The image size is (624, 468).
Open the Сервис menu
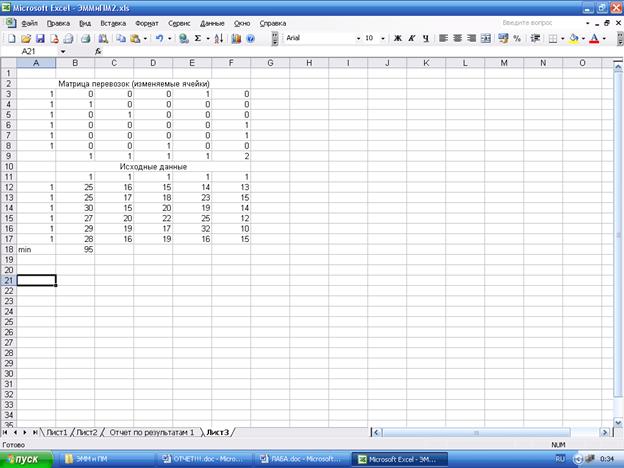point(179,23)
